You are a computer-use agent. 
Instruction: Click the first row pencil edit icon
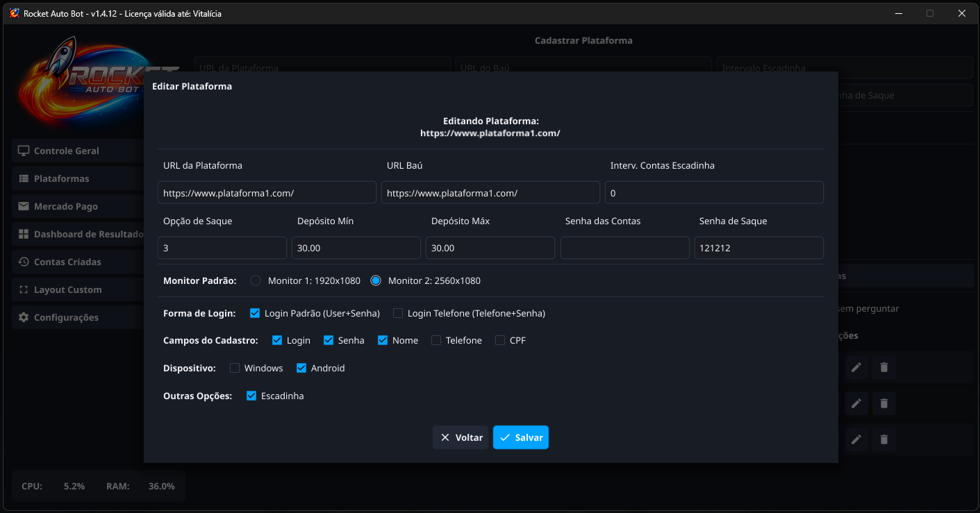(856, 367)
